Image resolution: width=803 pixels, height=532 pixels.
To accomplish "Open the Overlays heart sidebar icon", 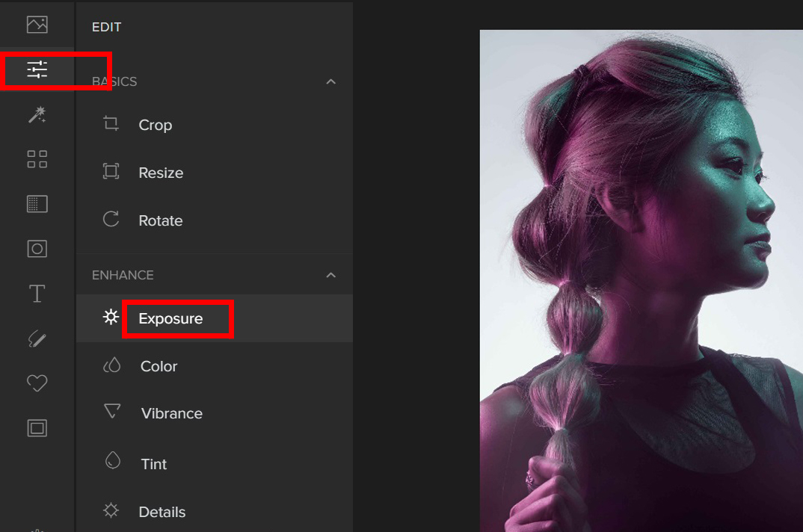I will (x=37, y=383).
